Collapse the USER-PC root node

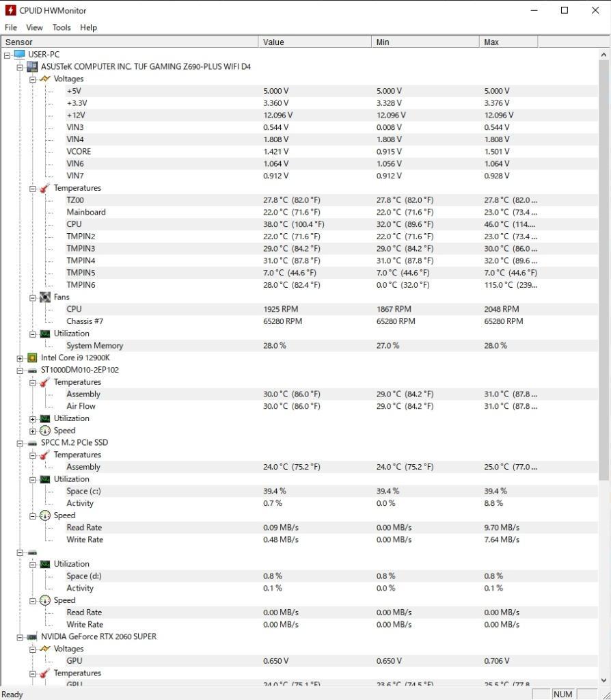click(7, 55)
